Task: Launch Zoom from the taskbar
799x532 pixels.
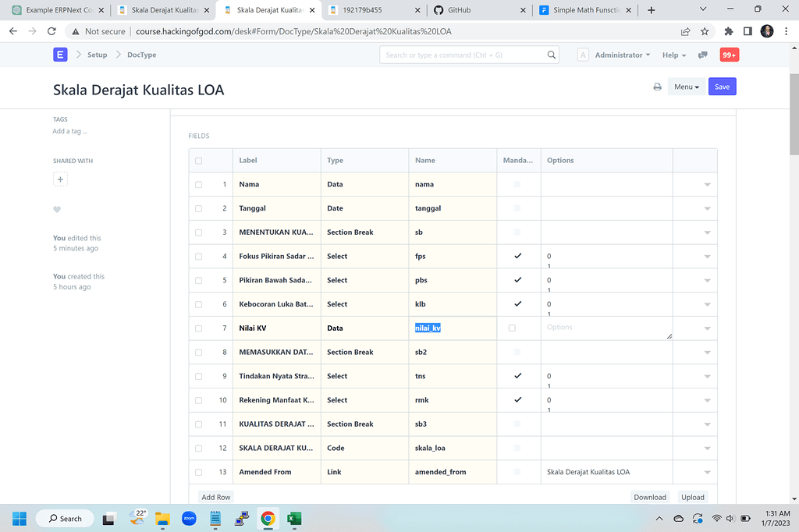Action: coord(188,518)
